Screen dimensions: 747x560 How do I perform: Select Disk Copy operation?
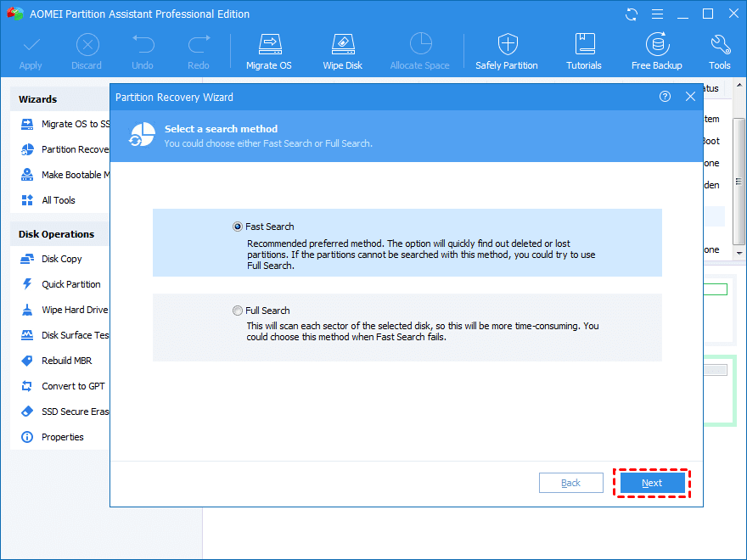[x=52, y=259]
